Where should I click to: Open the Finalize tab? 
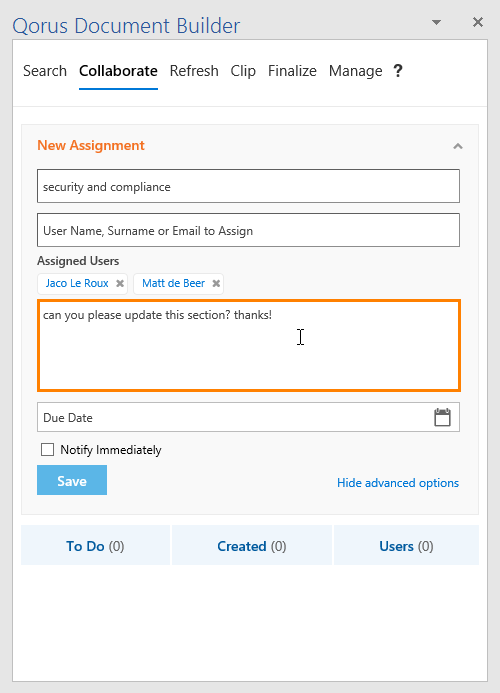click(292, 71)
